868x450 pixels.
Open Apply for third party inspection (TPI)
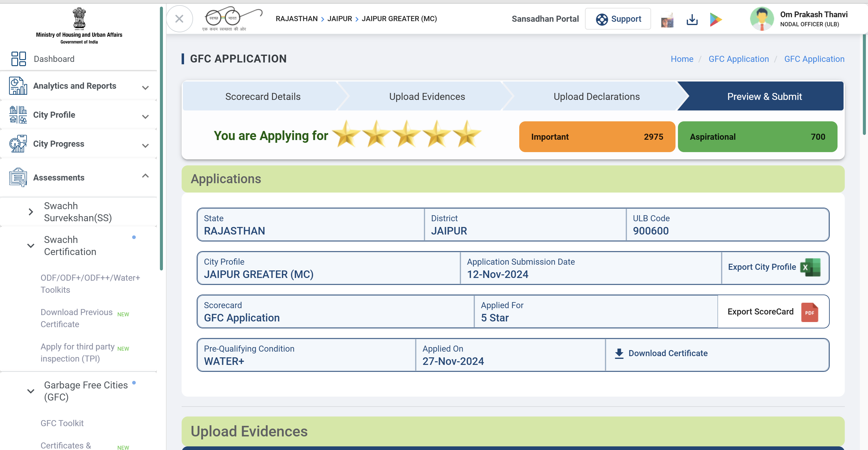tap(78, 352)
